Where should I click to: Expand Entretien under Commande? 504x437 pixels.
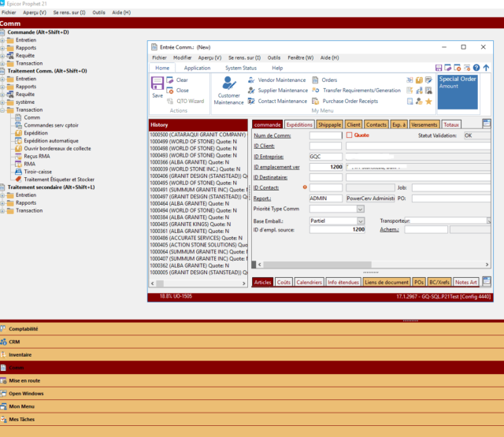(x=2, y=40)
